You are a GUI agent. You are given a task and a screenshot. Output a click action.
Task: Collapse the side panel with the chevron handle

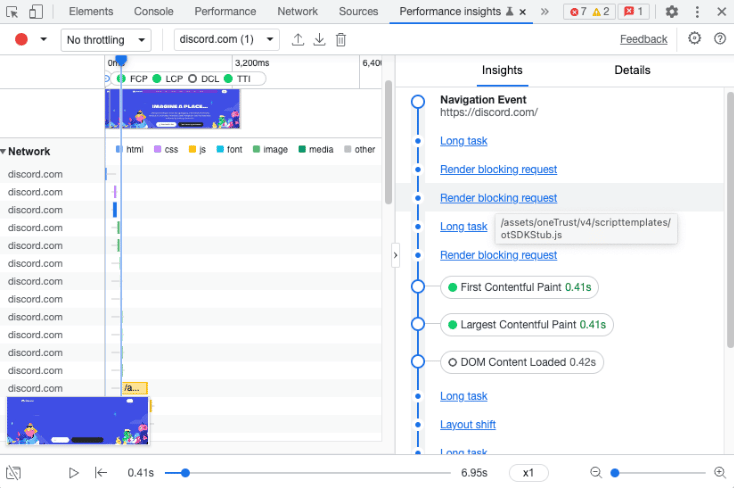tap(395, 256)
